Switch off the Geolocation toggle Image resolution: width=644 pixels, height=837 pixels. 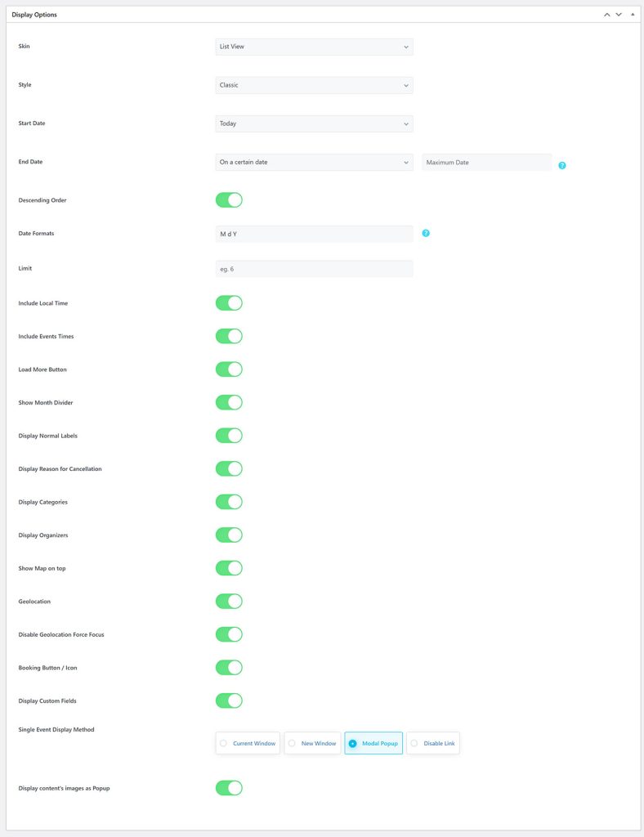(x=229, y=602)
